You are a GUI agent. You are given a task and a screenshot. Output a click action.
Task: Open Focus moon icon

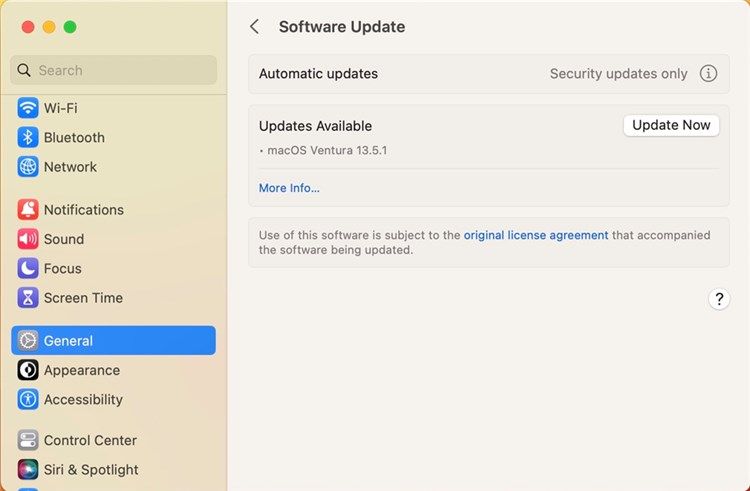[x=28, y=269]
